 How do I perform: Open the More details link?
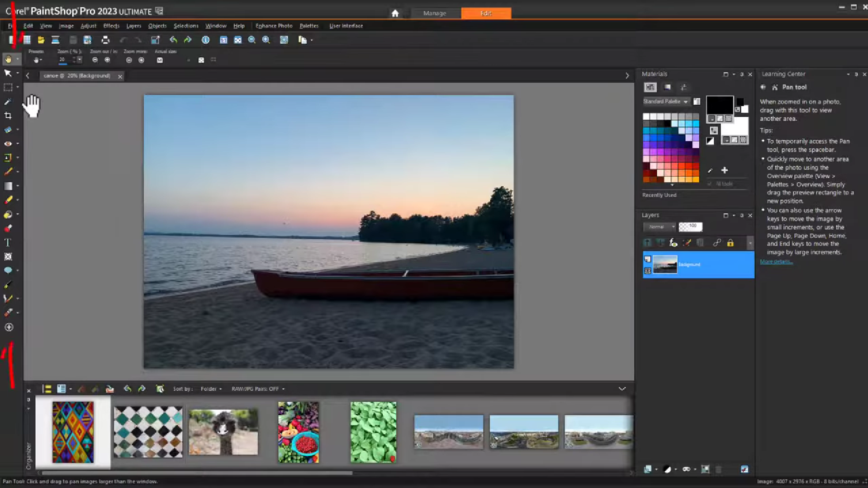coord(776,261)
